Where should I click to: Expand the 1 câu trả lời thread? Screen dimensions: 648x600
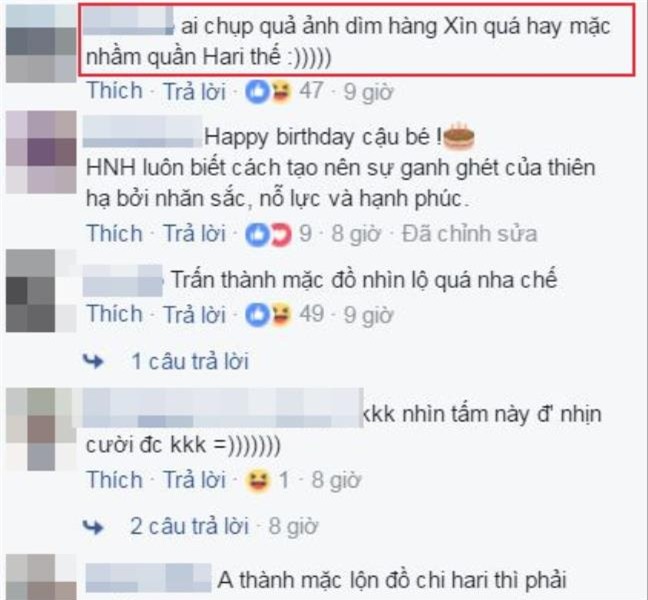190,362
